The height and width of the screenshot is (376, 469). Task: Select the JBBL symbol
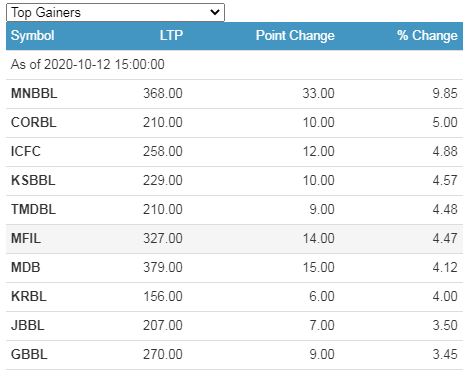(28, 325)
